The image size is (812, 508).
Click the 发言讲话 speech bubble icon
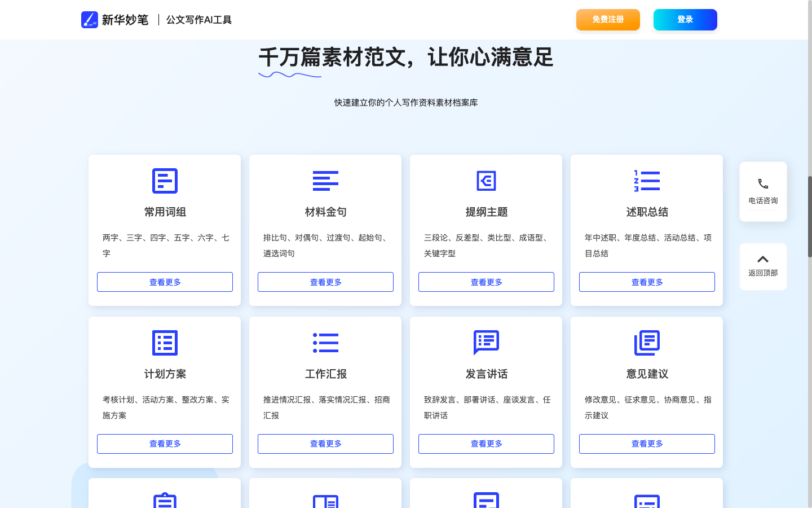pos(486,343)
